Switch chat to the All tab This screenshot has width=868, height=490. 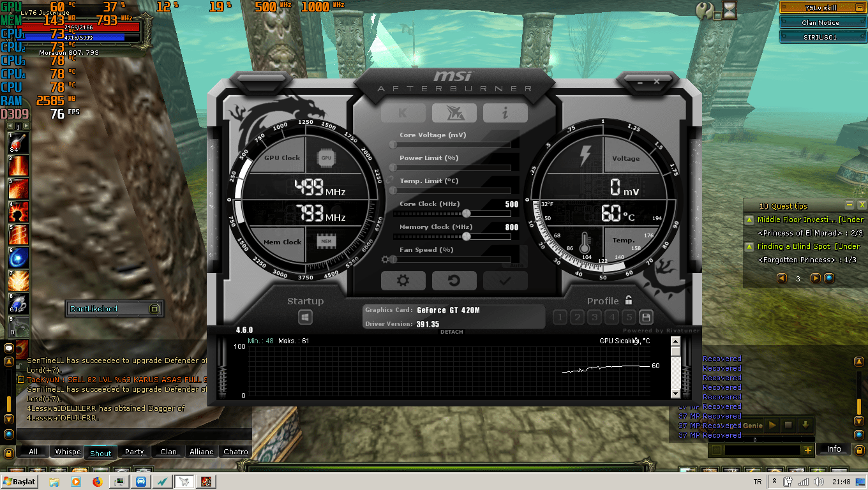[x=33, y=452]
